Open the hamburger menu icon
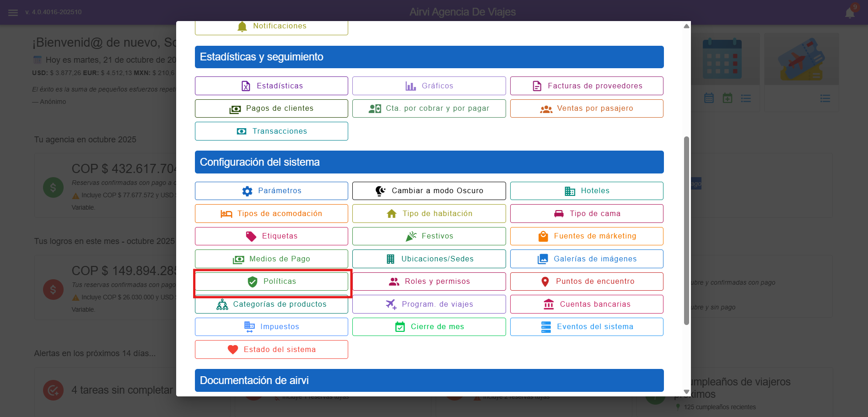Viewport: 868px width, 417px height. click(13, 12)
